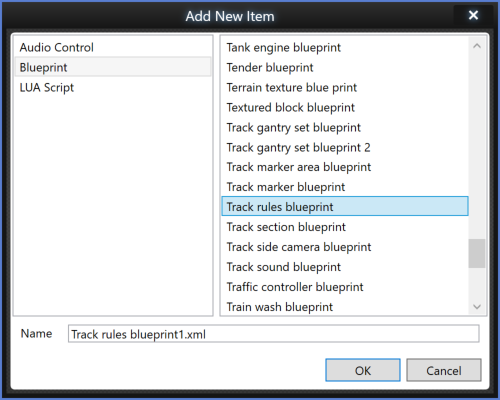This screenshot has width=500, height=400.
Task: Choose Track marker blueprint
Action: point(345,187)
